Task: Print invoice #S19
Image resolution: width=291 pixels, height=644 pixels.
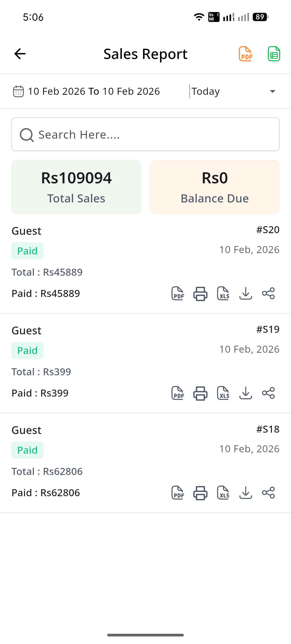Action: click(x=200, y=393)
